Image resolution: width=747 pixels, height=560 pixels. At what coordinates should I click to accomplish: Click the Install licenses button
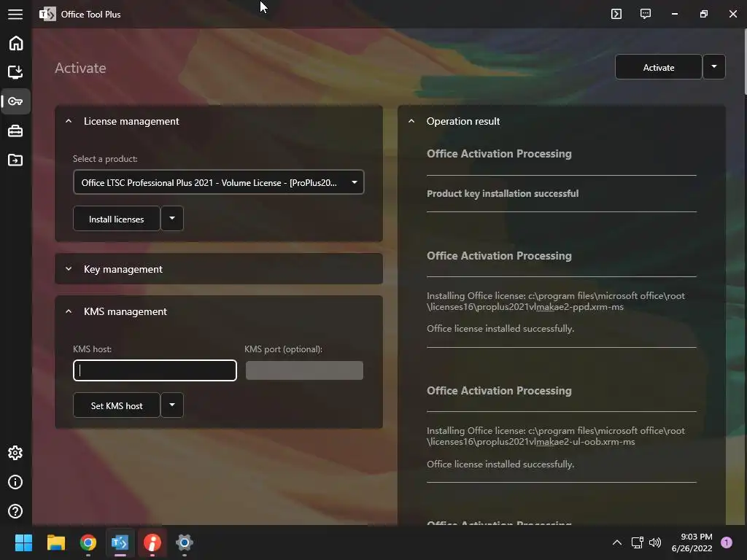coord(116,219)
